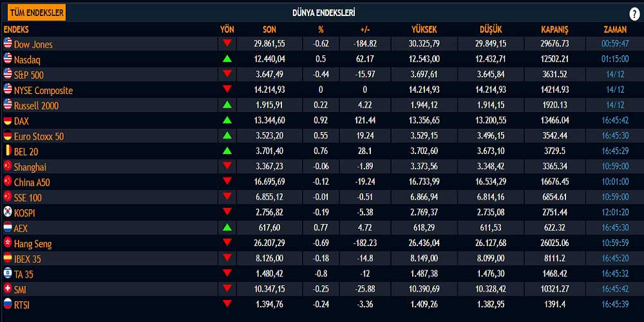Viewport: 644px width, 322px height.
Task: Sort by the YÖN column header
Action: point(227,30)
